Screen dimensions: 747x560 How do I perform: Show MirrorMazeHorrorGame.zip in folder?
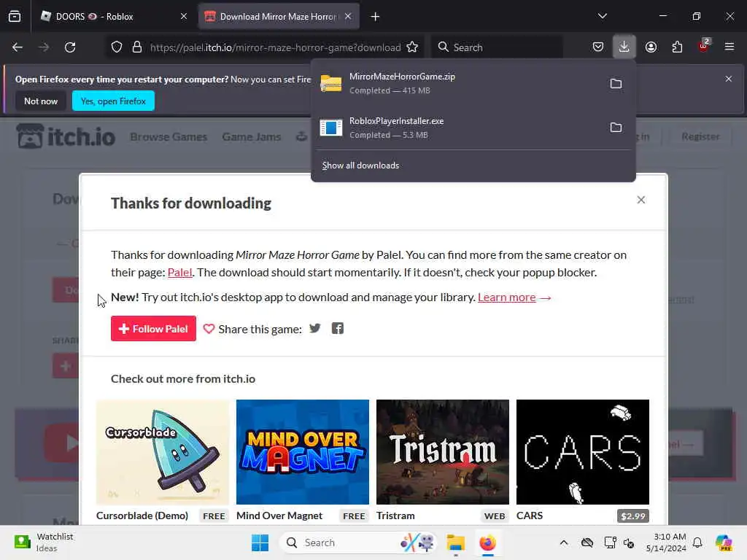point(616,83)
